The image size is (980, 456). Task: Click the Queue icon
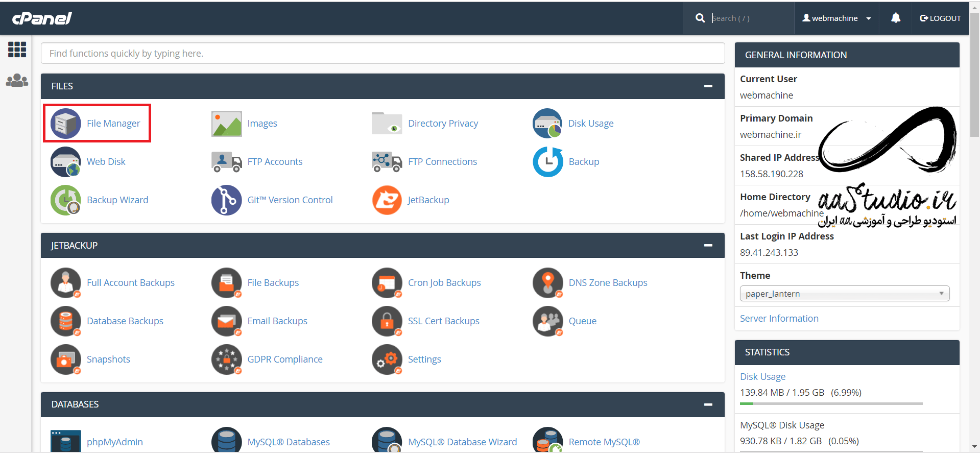(547, 321)
